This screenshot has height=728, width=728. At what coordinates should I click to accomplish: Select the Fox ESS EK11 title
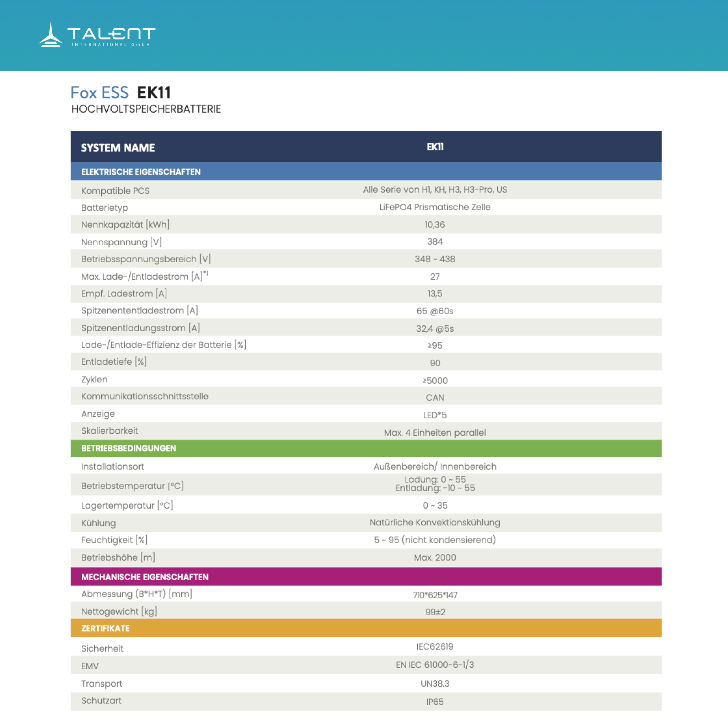tap(121, 93)
